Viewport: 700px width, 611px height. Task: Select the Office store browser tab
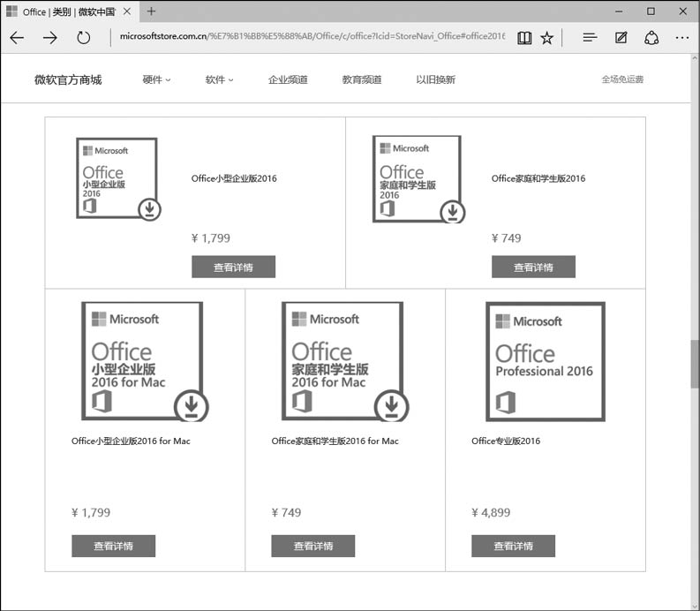(x=69, y=11)
